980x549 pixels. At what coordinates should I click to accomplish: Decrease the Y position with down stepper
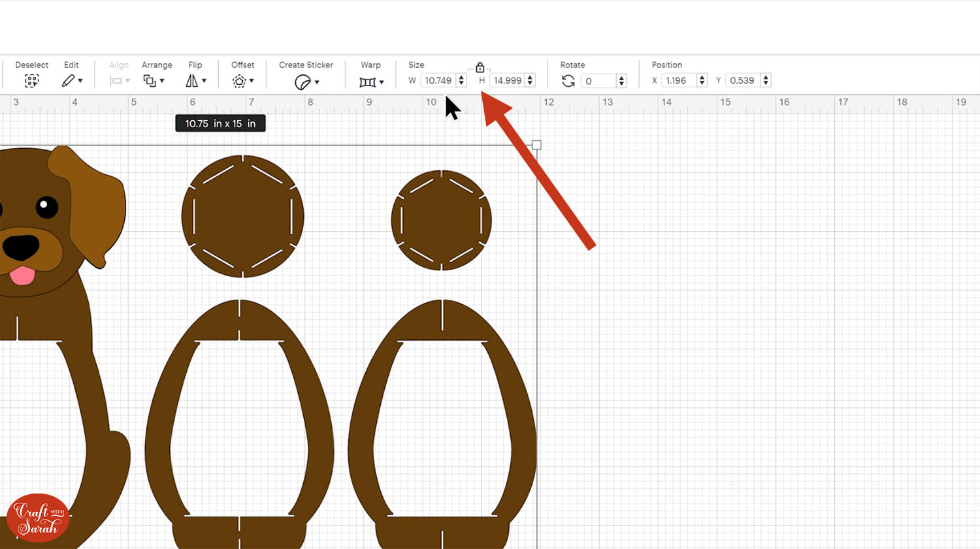[x=766, y=84]
